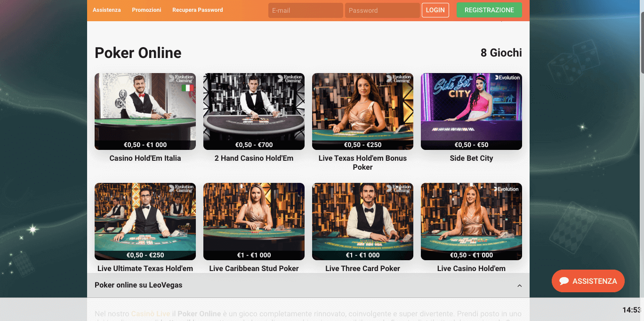
Task: Open the Casino Hold'Em Italia thumbnail
Action: (145, 111)
